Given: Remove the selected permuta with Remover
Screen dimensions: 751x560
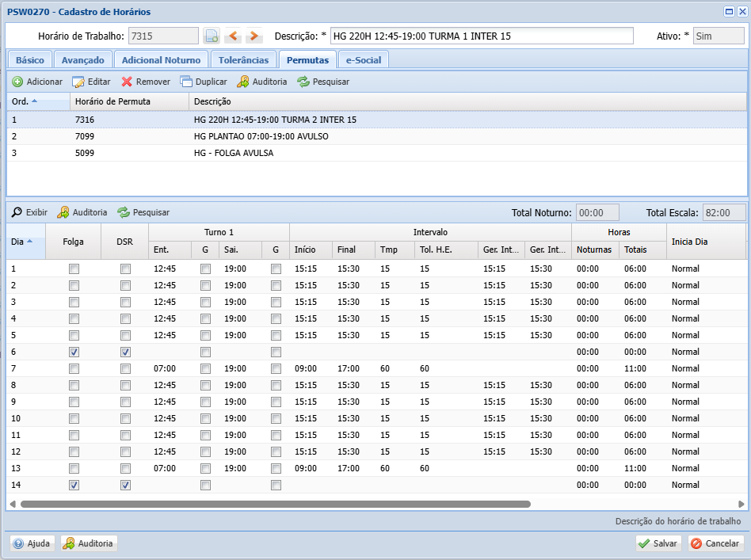Looking at the screenshot, I should tap(146, 82).
